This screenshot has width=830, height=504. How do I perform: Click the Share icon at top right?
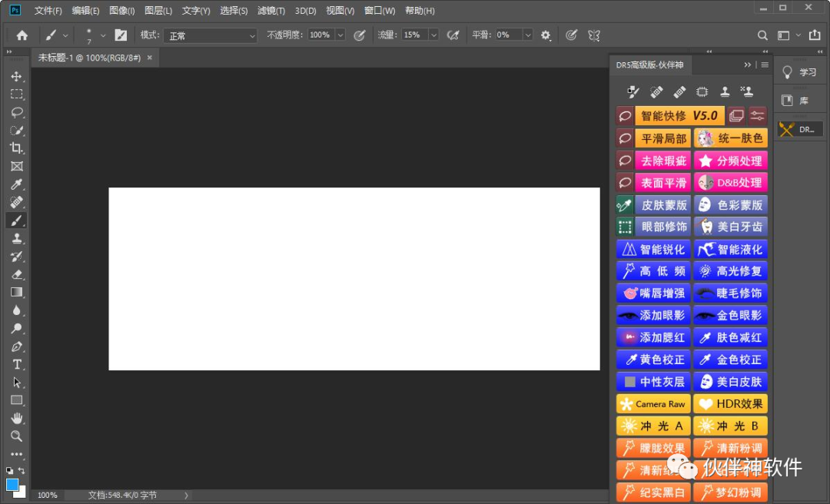(x=815, y=35)
